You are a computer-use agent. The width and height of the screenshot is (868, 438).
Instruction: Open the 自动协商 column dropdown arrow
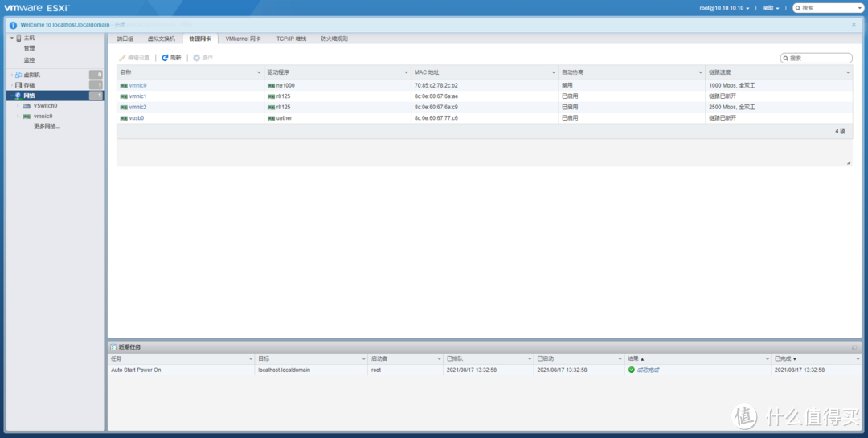[701, 72]
